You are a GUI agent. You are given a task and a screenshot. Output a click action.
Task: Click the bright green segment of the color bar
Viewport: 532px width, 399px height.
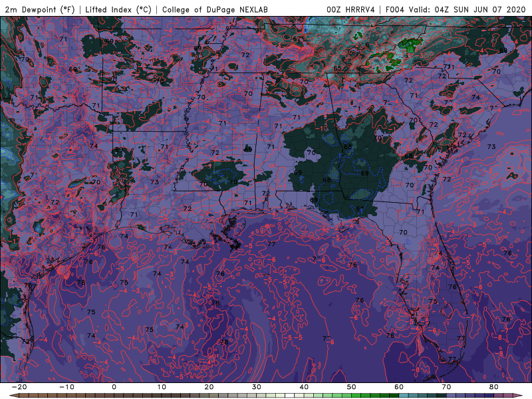point(356,396)
